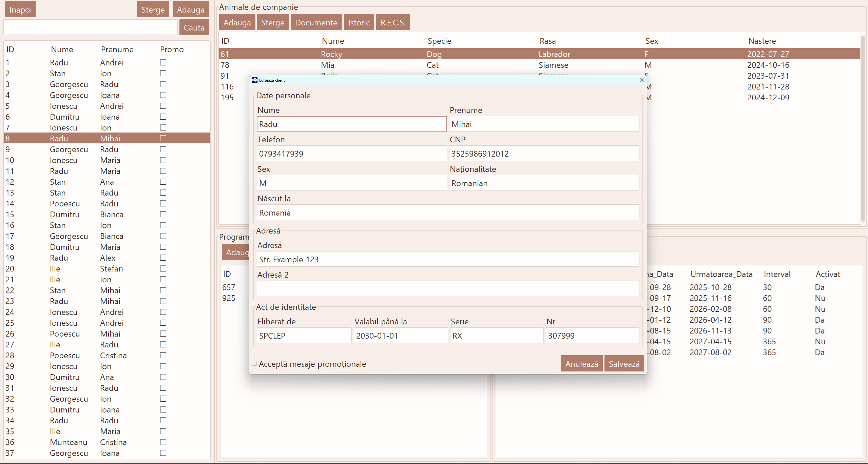
Task: Click the Sex field showing M
Action: [352, 183]
